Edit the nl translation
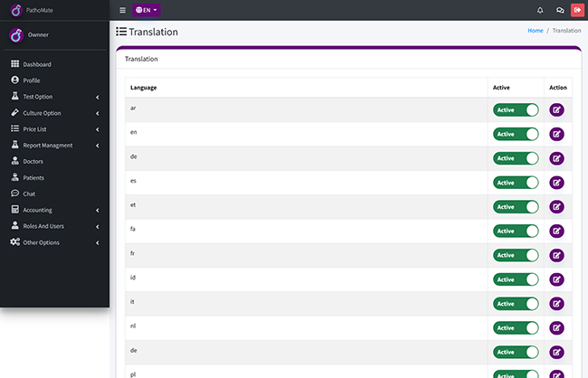 (x=556, y=328)
